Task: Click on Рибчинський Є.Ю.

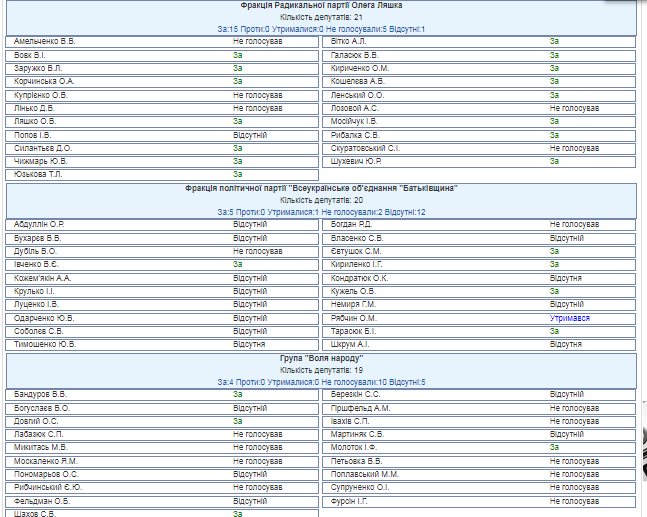Action: pos(48,488)
